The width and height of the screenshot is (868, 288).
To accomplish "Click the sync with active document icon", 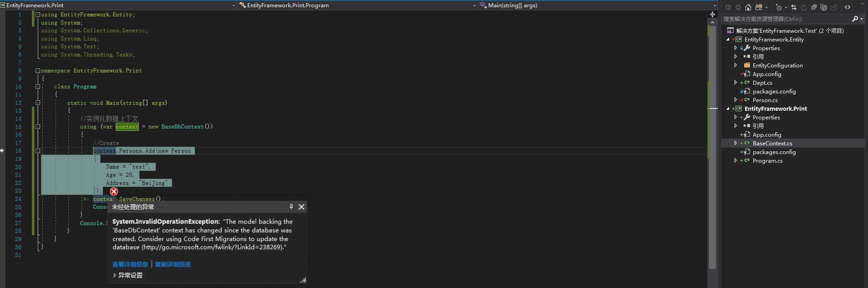I will [794, 7].
